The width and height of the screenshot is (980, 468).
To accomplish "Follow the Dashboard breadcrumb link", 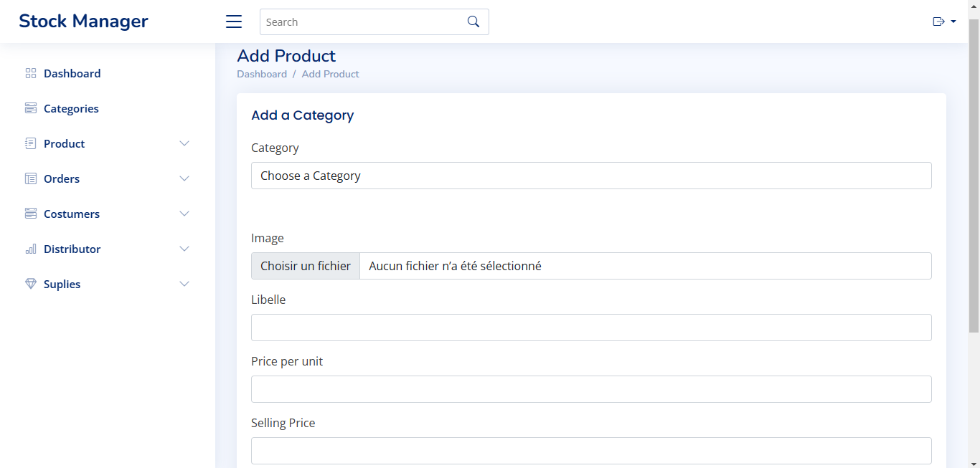I will (262, 74).
